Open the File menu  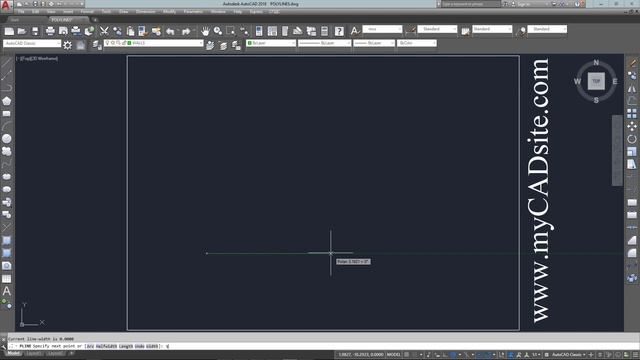pos(20,12)
